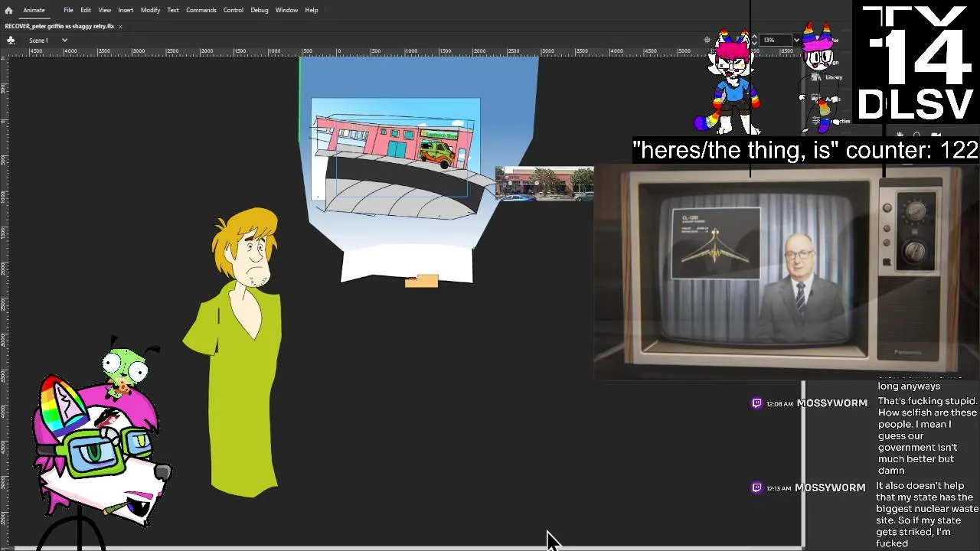Open the Edit menu

86,10
